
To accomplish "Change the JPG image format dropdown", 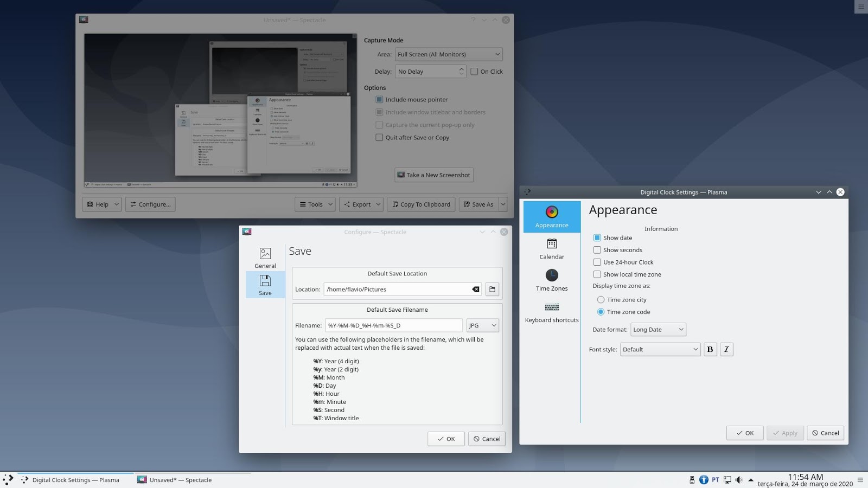I will pos(482,325).
